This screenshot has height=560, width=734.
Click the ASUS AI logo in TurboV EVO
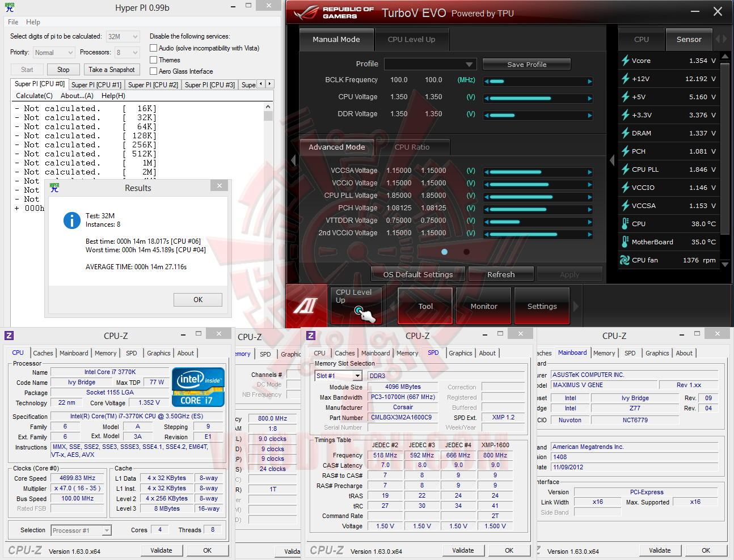click(306, 306)
